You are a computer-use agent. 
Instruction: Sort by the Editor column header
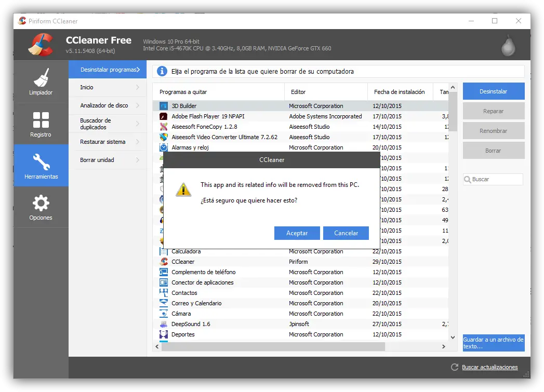coord(326,92)
